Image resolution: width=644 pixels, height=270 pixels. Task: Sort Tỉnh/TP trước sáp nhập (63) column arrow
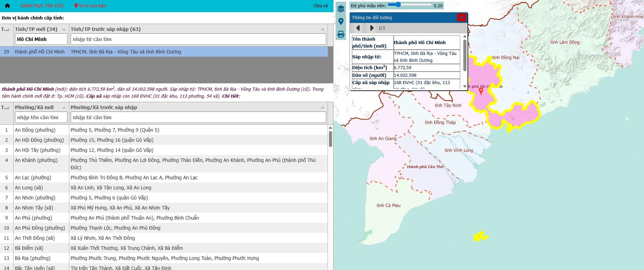point(322,29)
